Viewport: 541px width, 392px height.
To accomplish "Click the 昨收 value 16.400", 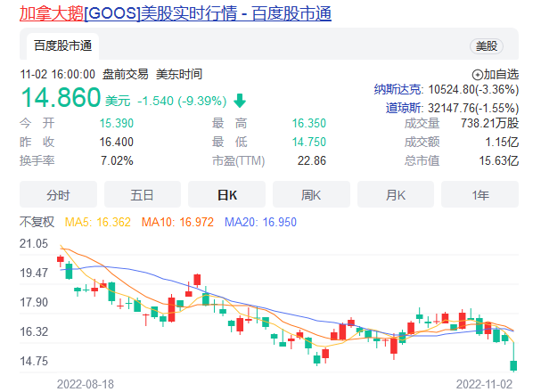I will point(116,142).
